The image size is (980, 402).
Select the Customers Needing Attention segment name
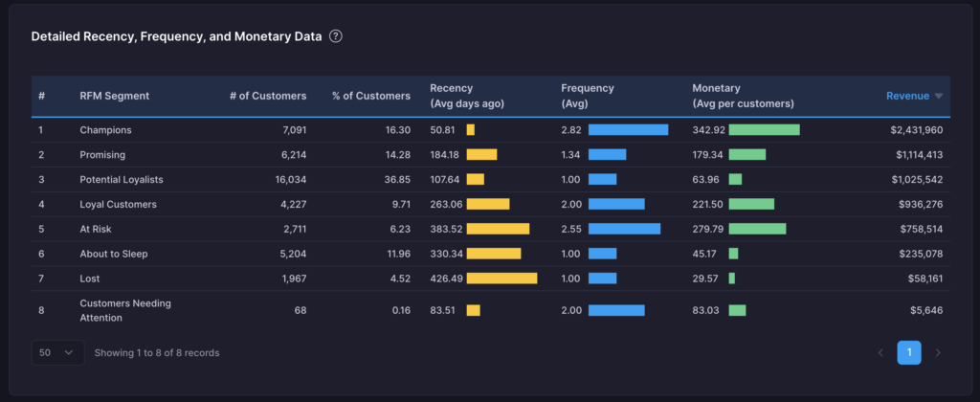coord(125,310)
